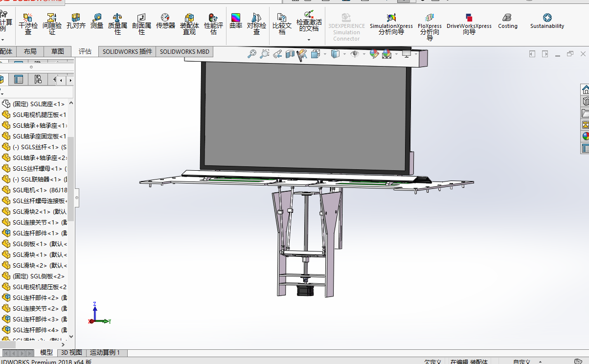Click feature tree scrollbar down arrow
The image size is (589, 364).
(x=71, y=336)
